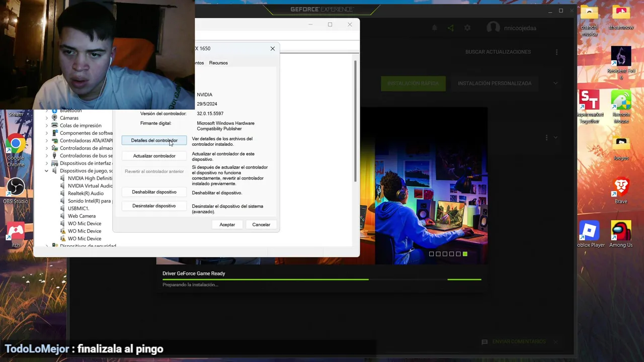Expand the Colas de impresión category
The height and width of the screenshot is (362, 644).
pyautogui.click(x=47, y=126)
